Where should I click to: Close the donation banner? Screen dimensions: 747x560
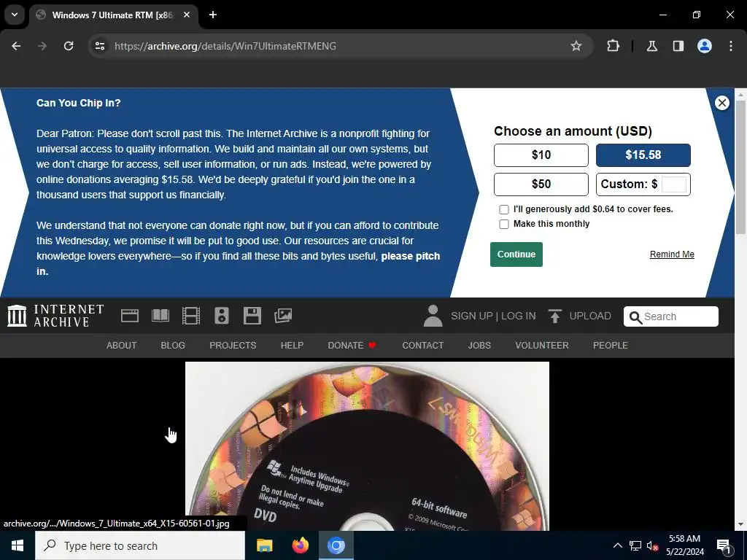721,103
